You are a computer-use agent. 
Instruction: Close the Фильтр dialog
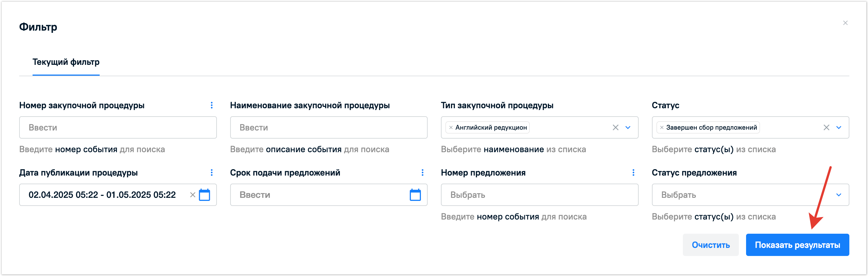coord(845,23)
